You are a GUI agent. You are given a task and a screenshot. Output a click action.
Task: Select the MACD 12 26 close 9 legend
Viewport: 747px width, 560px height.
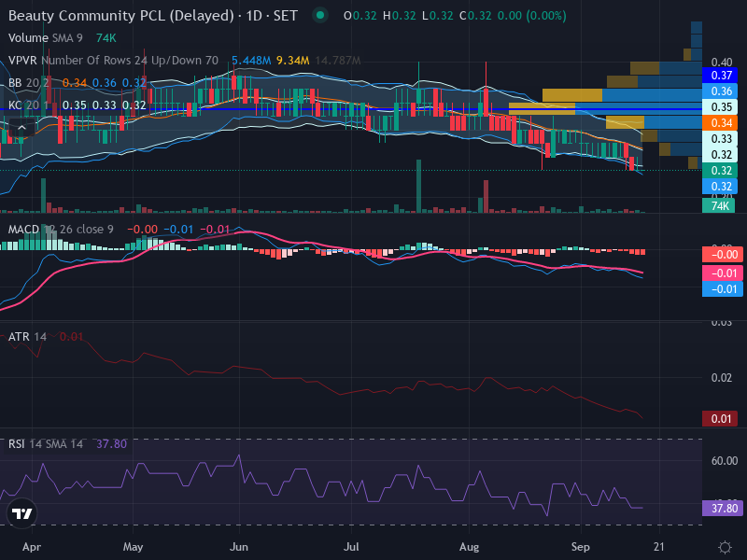coord(61,230)
